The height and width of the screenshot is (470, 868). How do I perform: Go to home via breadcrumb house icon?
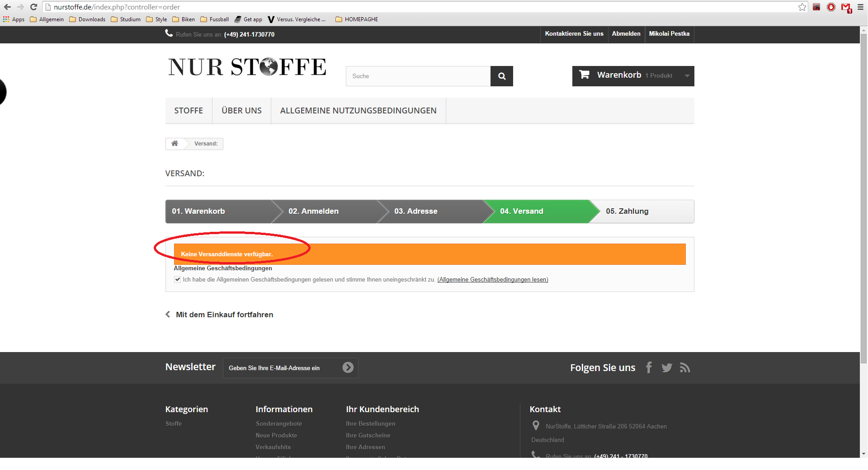click(175, 143)
